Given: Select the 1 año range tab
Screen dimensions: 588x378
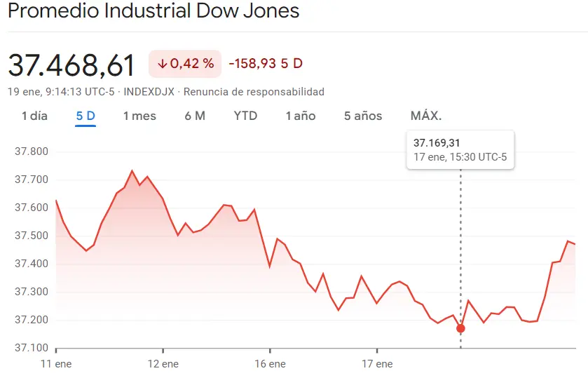Looking at the screenshot, I should click(x=301, y=116).
